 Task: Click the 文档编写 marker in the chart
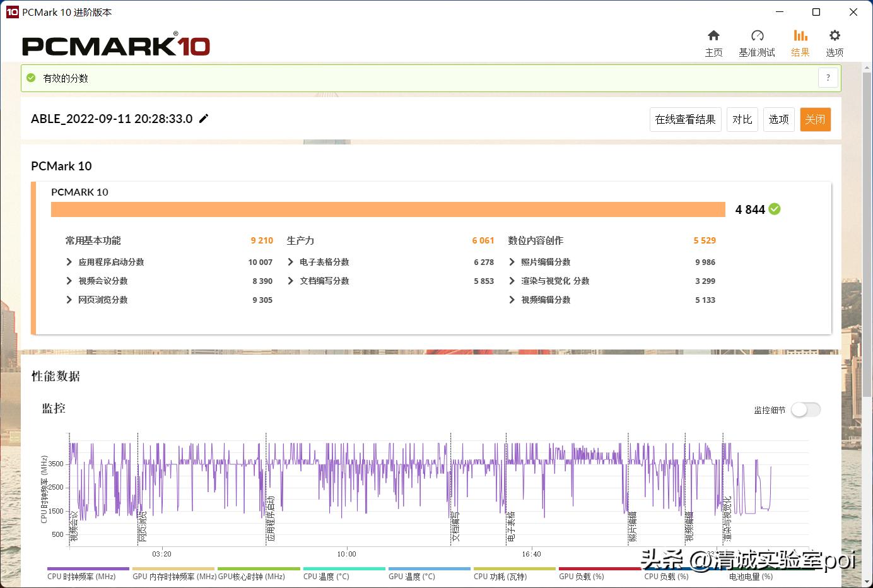455,526
